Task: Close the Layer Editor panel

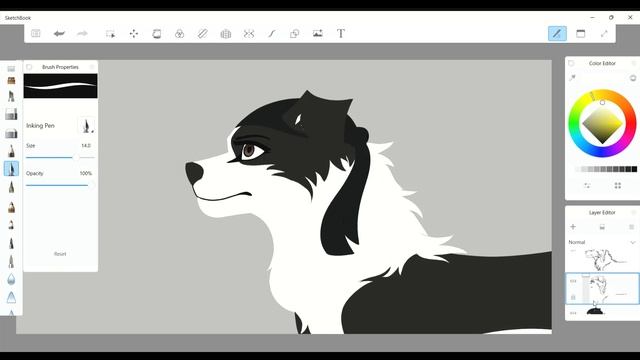Action: 634,213
